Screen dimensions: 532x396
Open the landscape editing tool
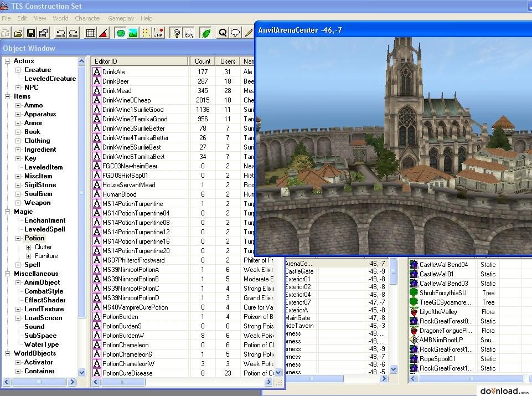pyautogui.click(x=133, y=33)
